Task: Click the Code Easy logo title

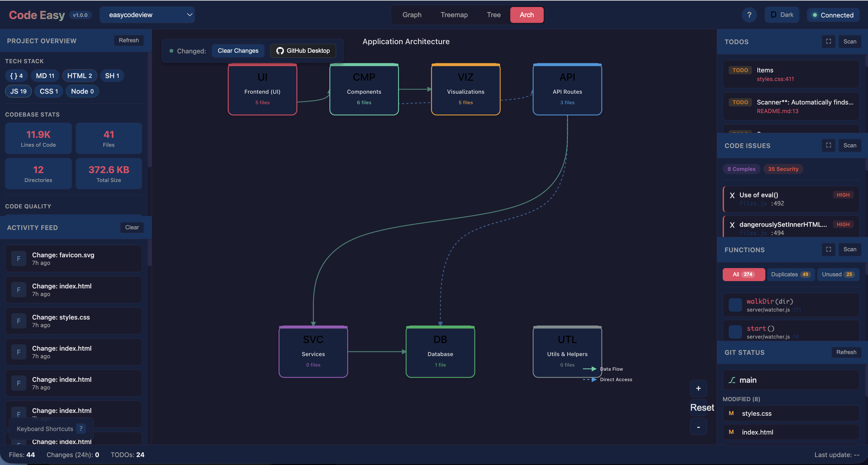Action: point(37,15)
